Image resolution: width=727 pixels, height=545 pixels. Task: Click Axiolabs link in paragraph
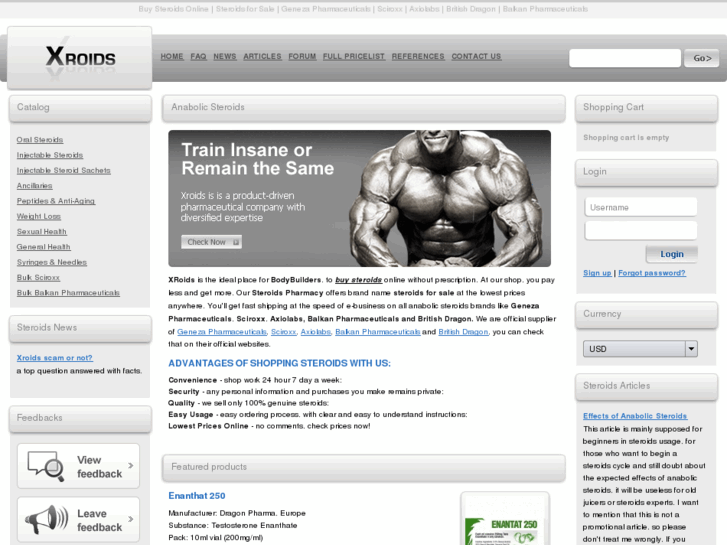tap(315, 332)
